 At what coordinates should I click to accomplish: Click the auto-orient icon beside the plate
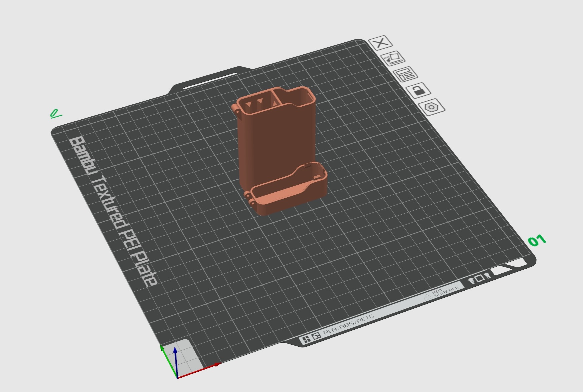click(x=393, y=59)
